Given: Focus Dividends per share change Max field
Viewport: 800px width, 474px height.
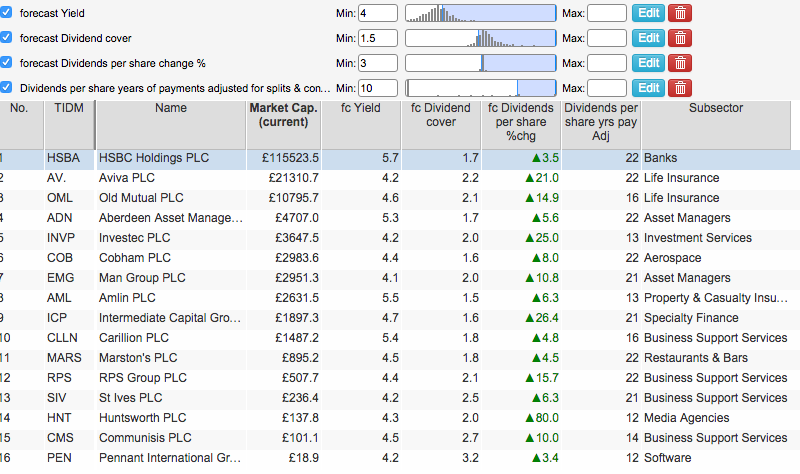Looking at the screenshot, I should (x=607, y=63).
